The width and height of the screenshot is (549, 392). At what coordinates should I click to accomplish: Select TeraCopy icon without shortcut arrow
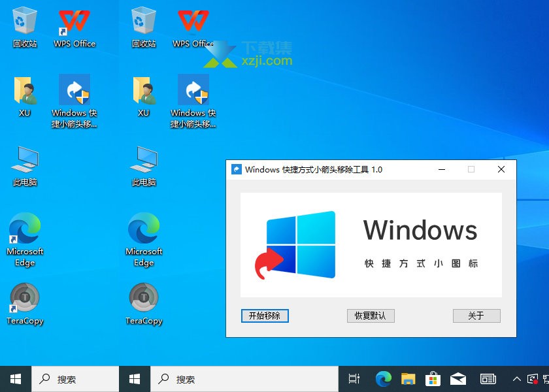144,304
